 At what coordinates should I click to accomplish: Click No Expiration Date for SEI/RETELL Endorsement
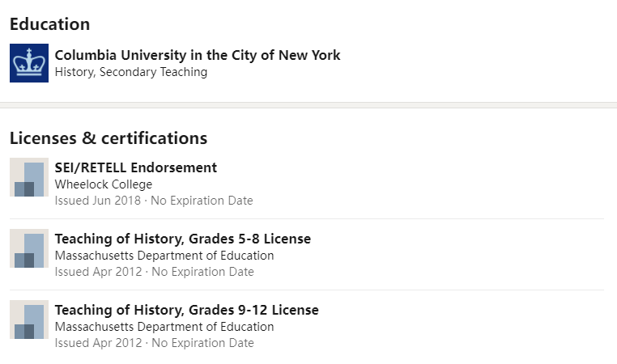coord(202,201)
